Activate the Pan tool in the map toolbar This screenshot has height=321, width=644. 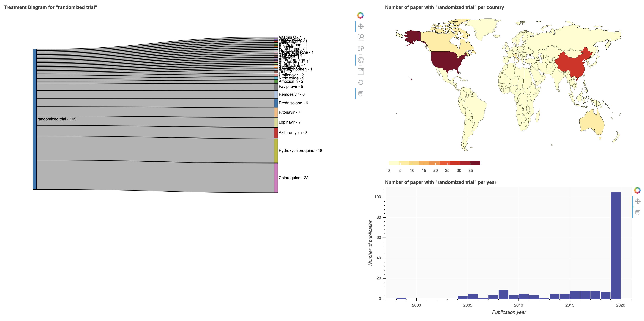pyautogui.click(x=360, y=26)
